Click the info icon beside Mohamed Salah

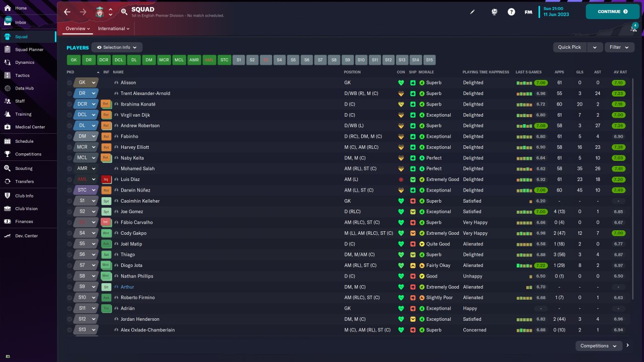(x=116, y=169)
